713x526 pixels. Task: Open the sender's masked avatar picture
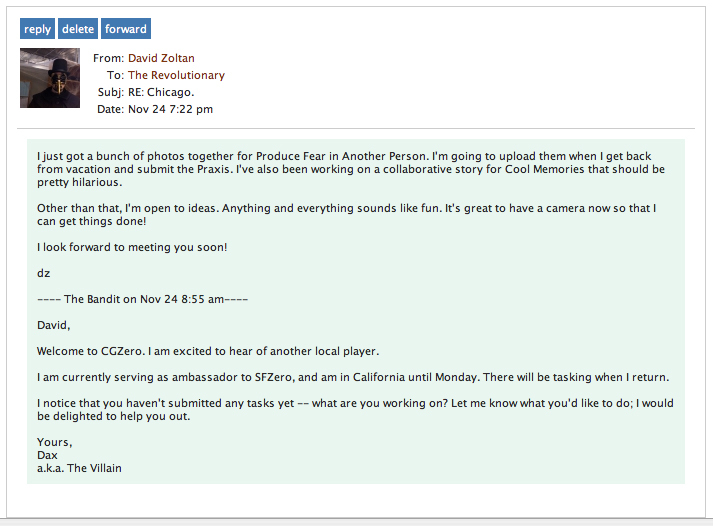(50, 78)
